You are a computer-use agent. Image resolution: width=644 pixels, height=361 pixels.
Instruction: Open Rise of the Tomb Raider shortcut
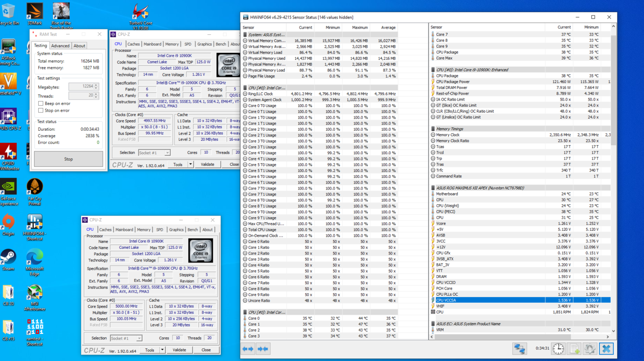(x=61, y=16)
